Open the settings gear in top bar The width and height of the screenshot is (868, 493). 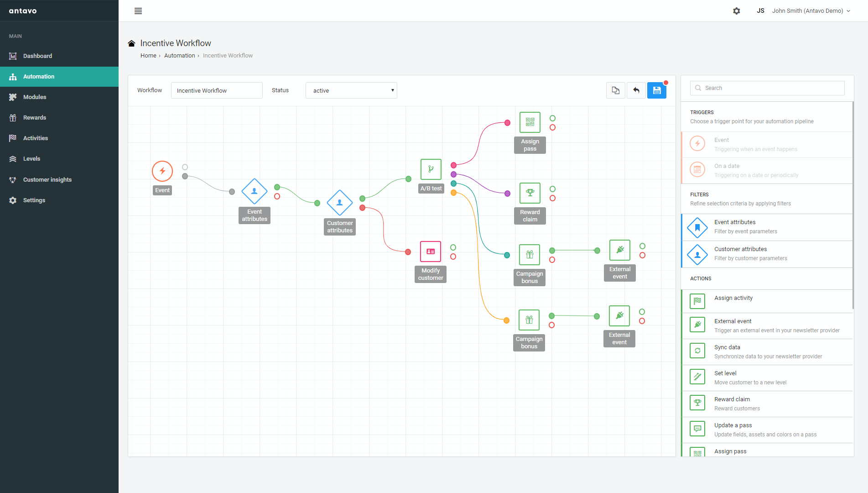[737, 11]
